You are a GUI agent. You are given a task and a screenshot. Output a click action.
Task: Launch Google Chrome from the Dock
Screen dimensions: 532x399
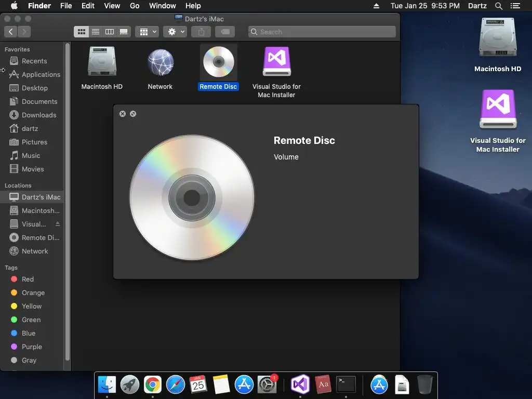point(153,384)
